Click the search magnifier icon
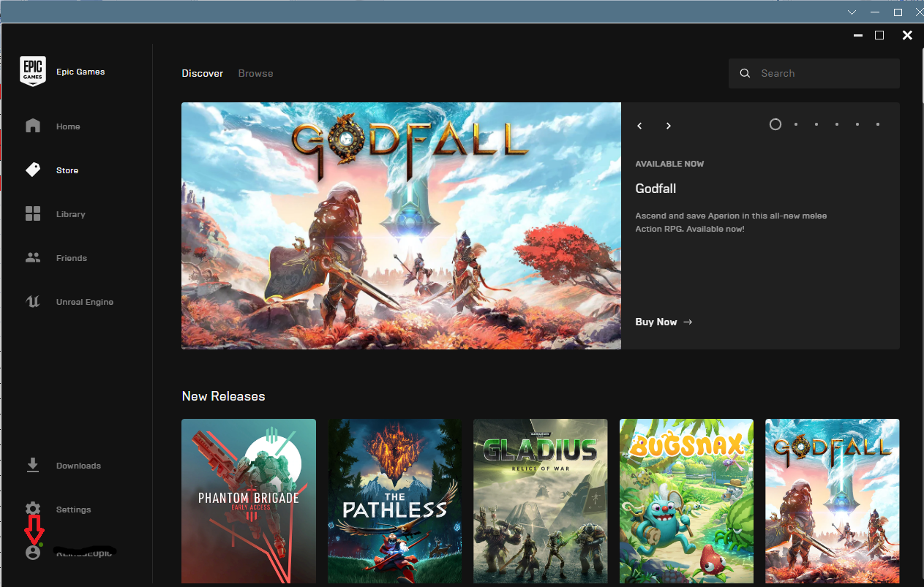 coord(745,73)
